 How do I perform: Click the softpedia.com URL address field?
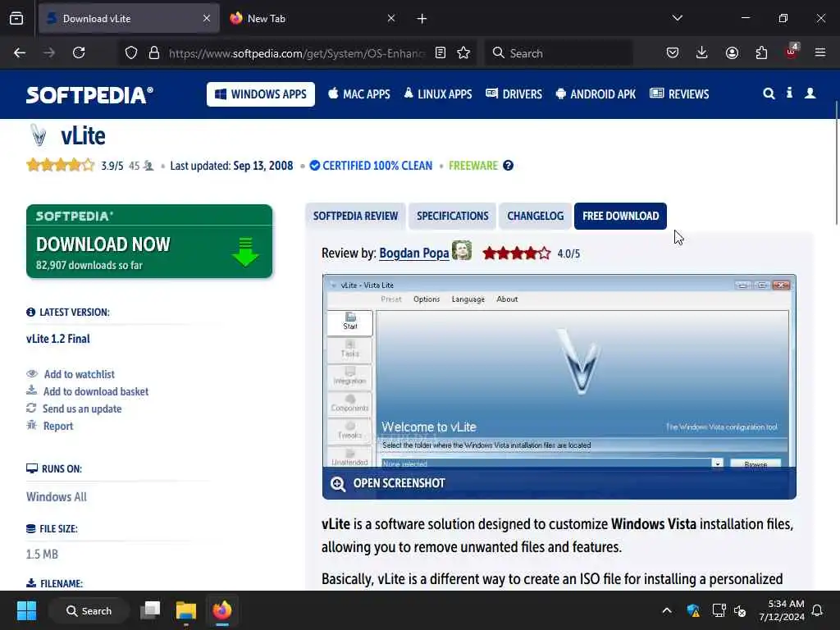pyautogui.click(x=297, y=53)
